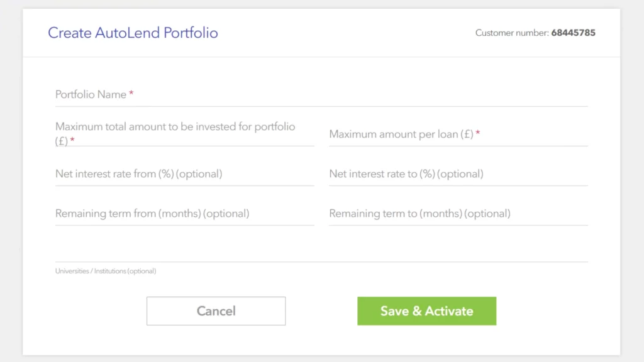Click the '(£)' symbol in Maximum amount per loan
This screenshot has width=644, height=362.
[467, 134]
